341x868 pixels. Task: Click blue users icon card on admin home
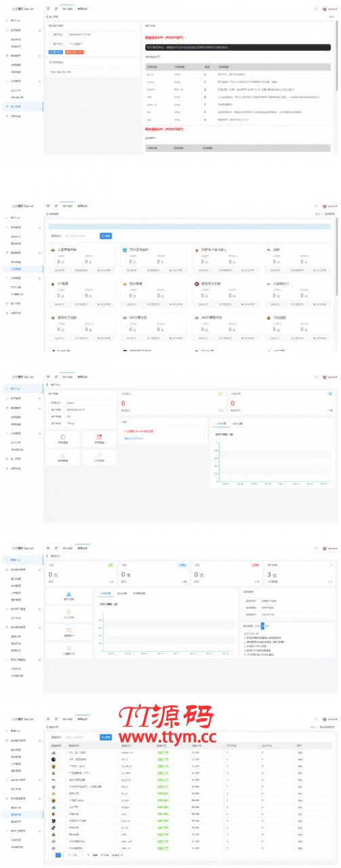pos(70,595)
